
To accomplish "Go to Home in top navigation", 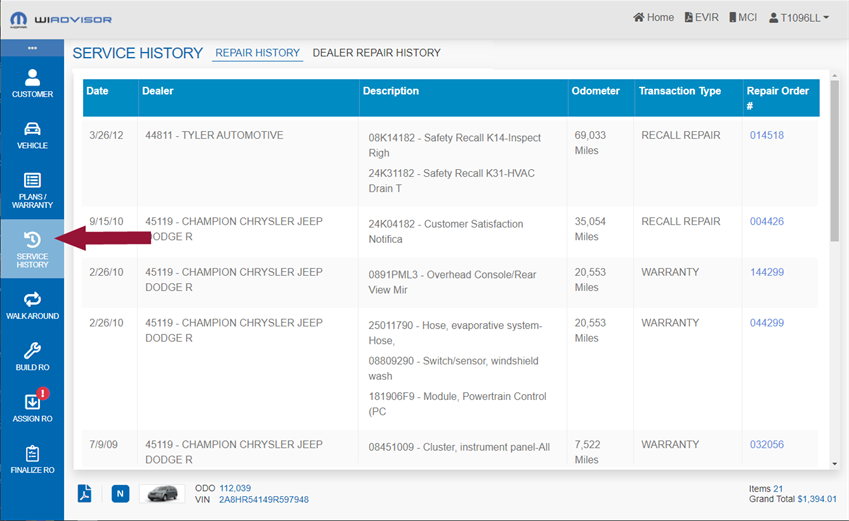I will point(654,17).
